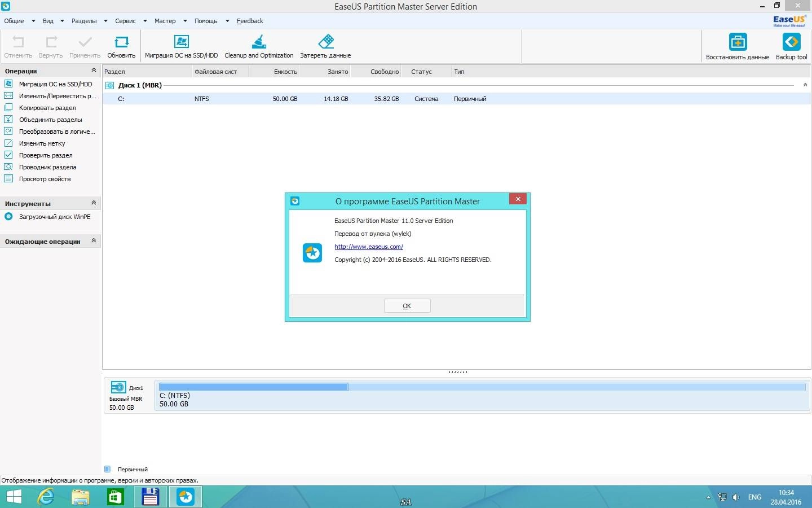Image resolution: width=812 pixels, height=508 pixels.
Task: Click OK in the About dialog
Action: [407, 306]
